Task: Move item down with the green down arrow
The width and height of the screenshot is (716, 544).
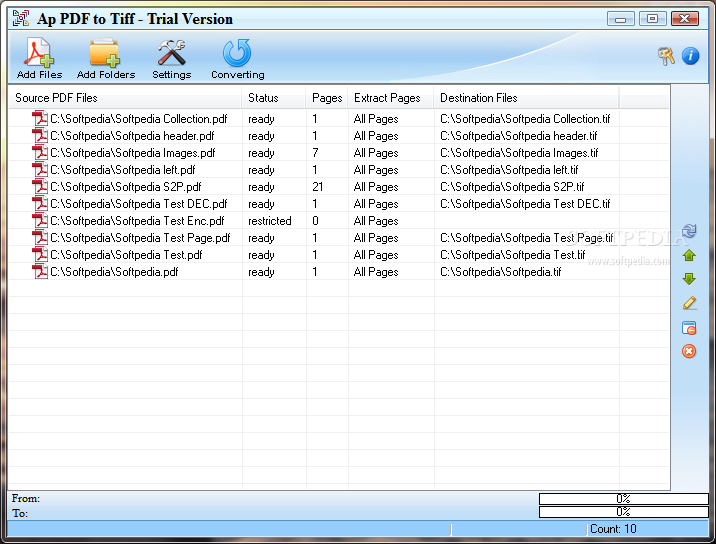Action: [689, 279]
